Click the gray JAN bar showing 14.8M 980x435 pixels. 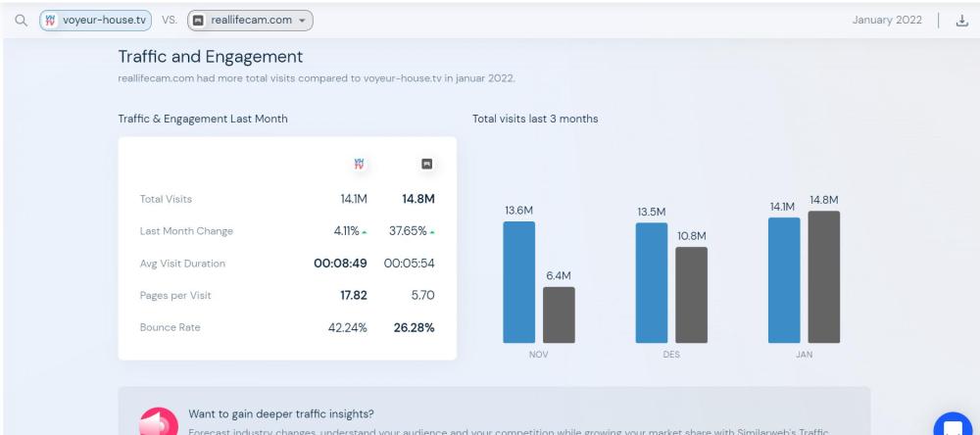tap(824, 276)
